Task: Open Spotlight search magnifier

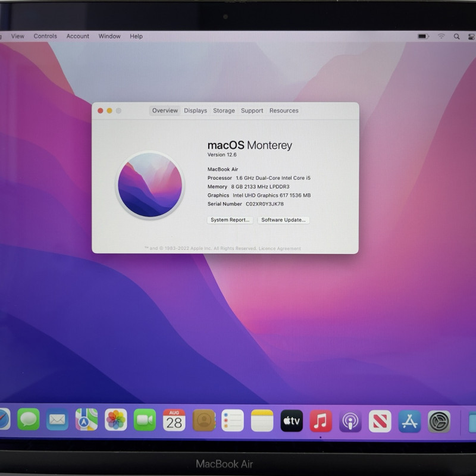Action: click(x=456, y=37)
